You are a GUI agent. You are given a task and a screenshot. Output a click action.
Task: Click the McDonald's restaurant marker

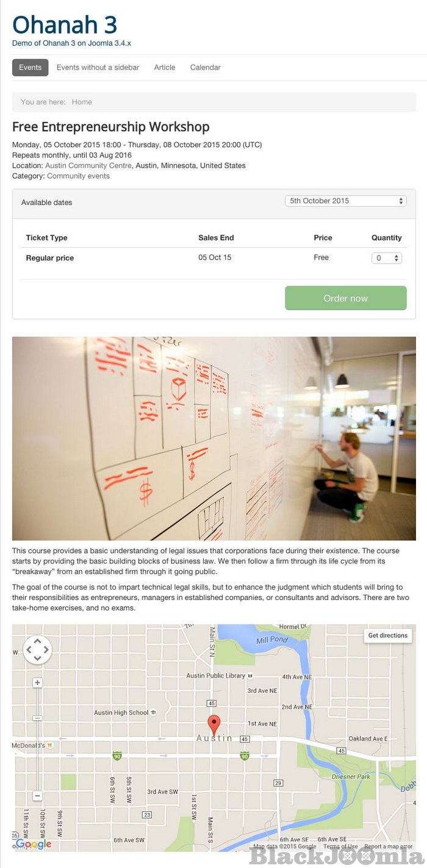pos(50,745)
